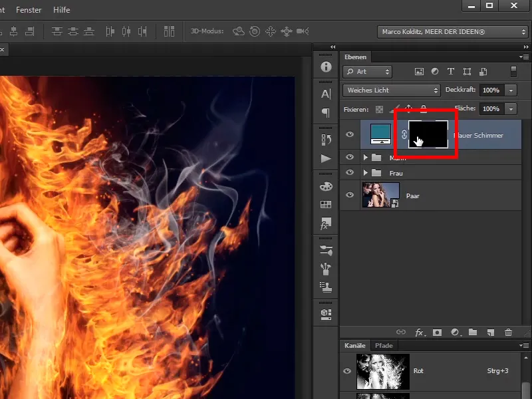Screen dimensions: 532x399
Task: Toggle filter for adjustment layers
Action: 435,71
